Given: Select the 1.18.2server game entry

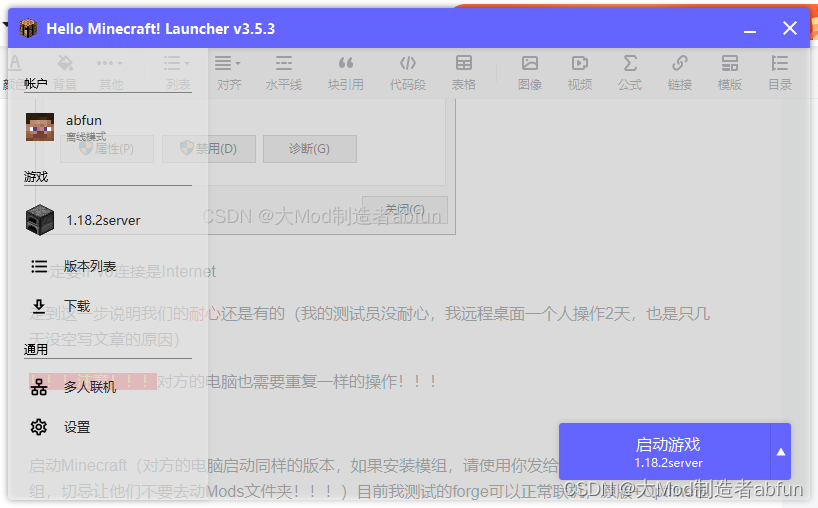Looking at the screenshot, I should click(x=108, y=220).
